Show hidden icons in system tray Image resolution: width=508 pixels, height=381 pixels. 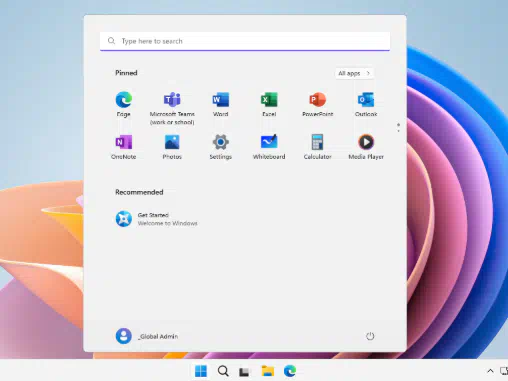click(490, 371)
